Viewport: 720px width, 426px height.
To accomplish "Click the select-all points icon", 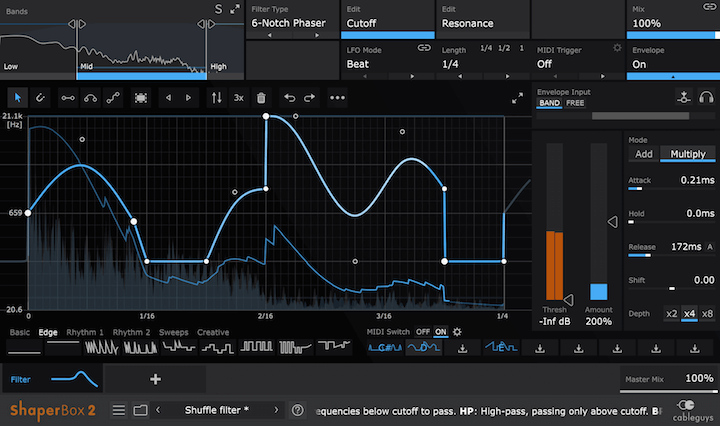I will (141, 98).
